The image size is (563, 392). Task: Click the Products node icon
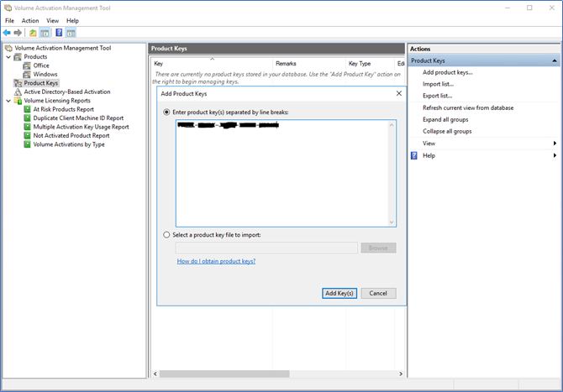(18, 57)
